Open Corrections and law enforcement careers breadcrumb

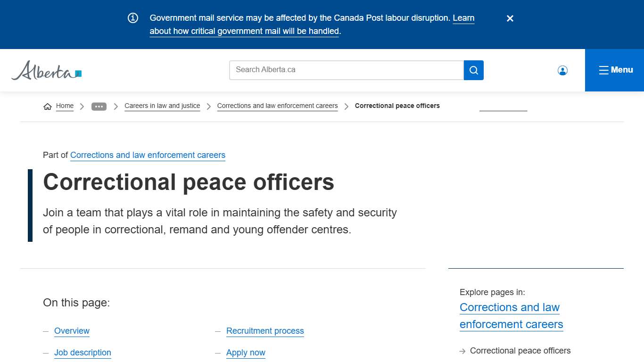pyautogui.click(x=277, y=106)
